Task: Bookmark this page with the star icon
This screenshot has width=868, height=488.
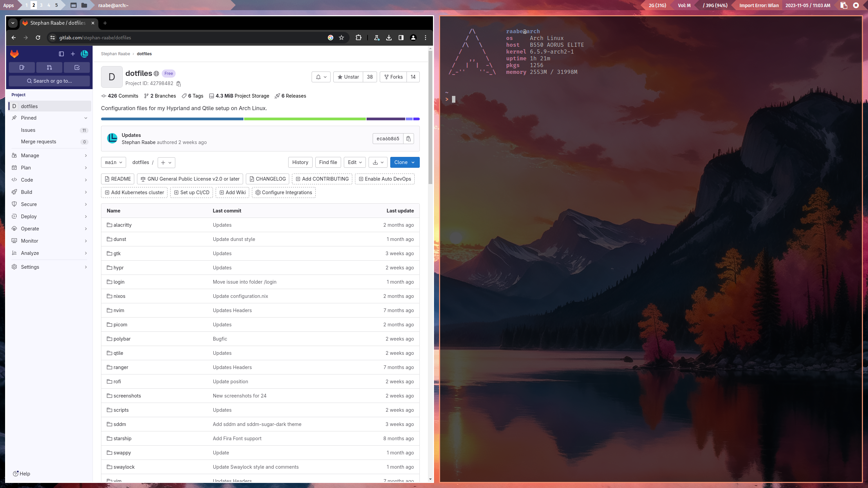Action: point(341,38)
